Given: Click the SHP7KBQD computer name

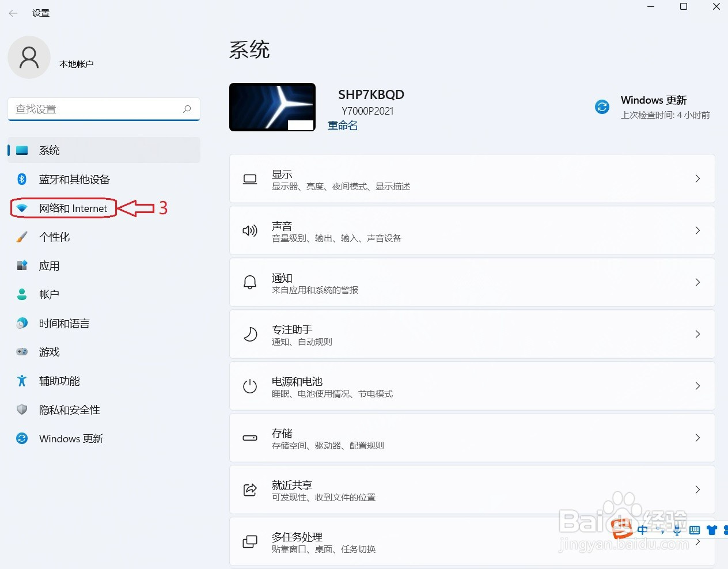Looking at the screenshot, I should [x=371, y=94].
